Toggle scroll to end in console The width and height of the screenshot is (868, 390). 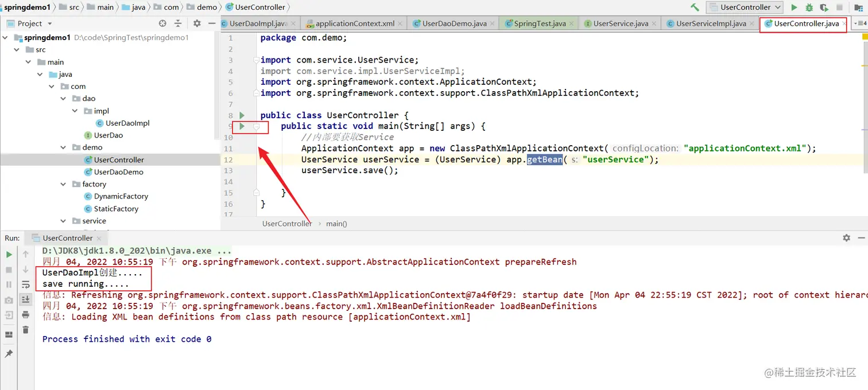click(25, 299)
